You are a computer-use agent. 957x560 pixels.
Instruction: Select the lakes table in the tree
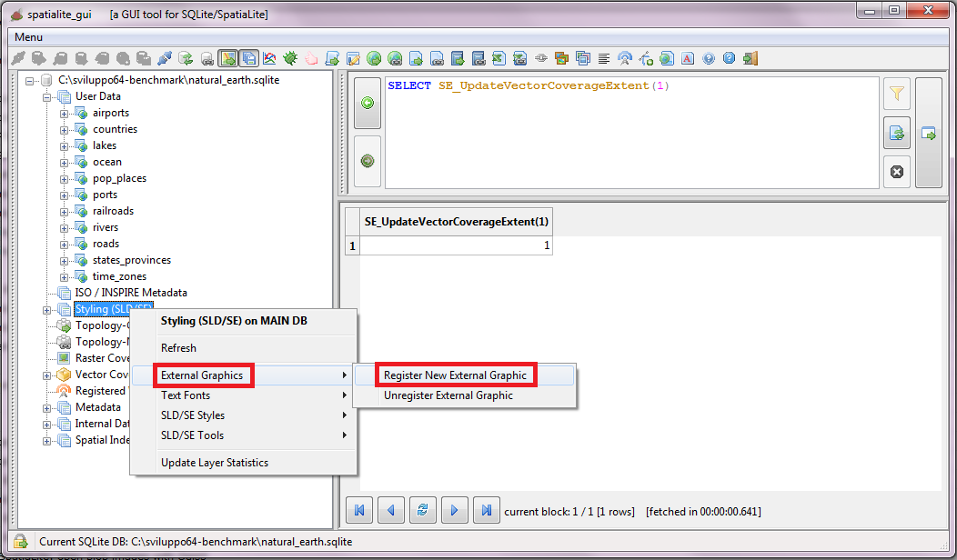pyautogui.click(x=105, y=145)
